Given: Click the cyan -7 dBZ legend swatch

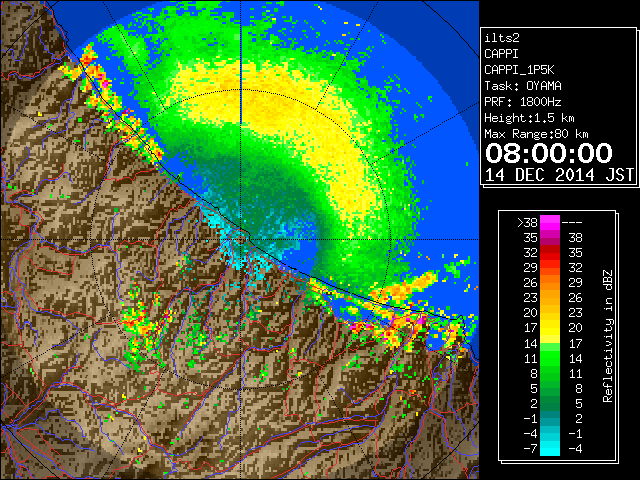Looking at the screenshot, I should [x=550, y=448].
